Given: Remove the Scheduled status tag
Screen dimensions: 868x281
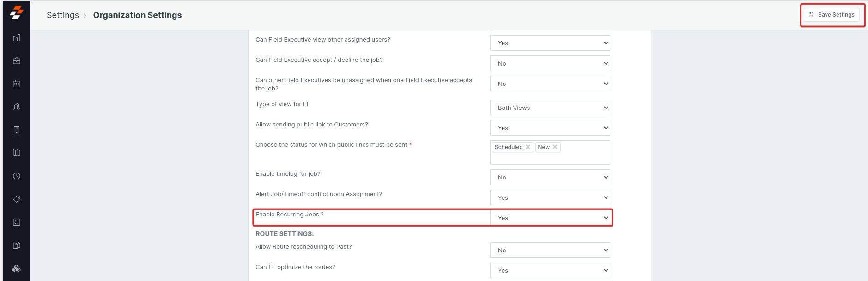Looking at the screenshot, I should (528, 147).
